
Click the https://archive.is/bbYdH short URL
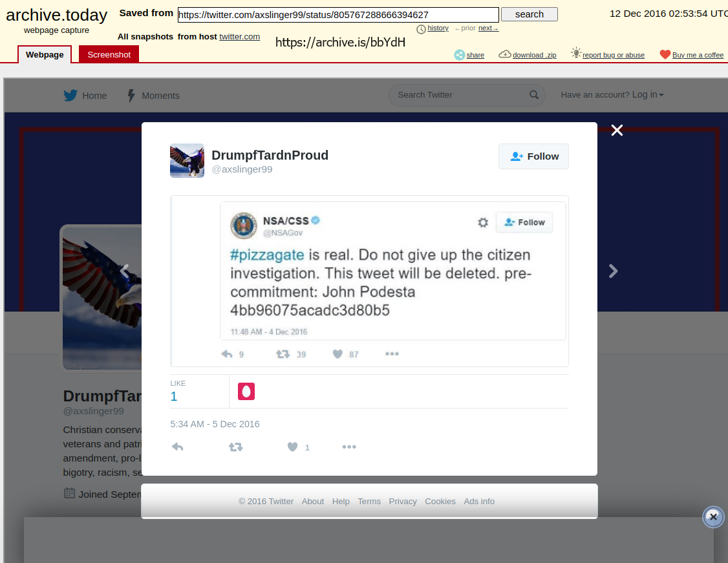pos(340,42)
